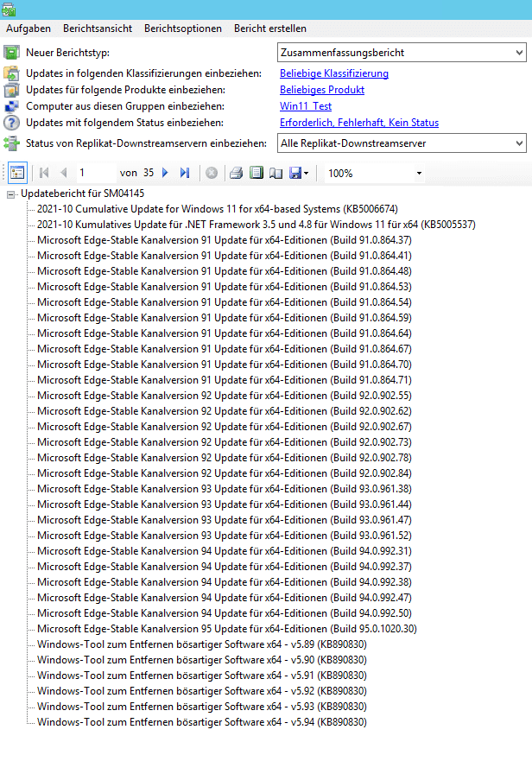
Task: Click the products icon
Action: [x=12, y=90]
